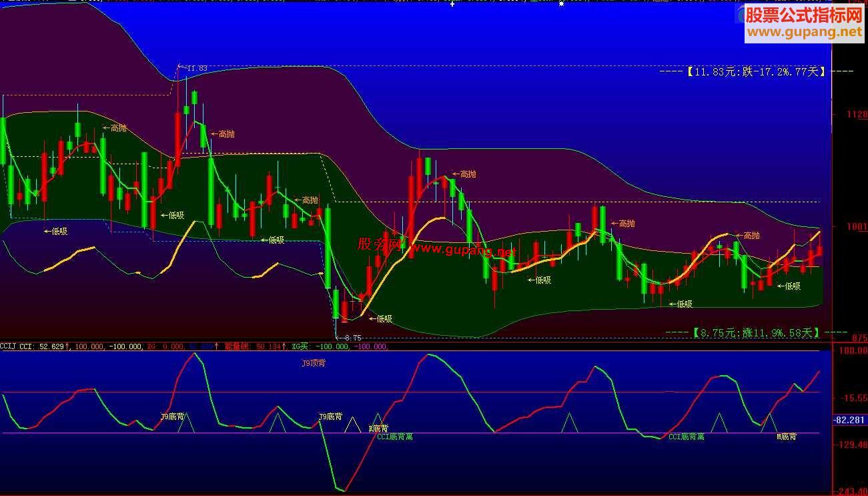Click the 875 price axis value

point(859,338)
